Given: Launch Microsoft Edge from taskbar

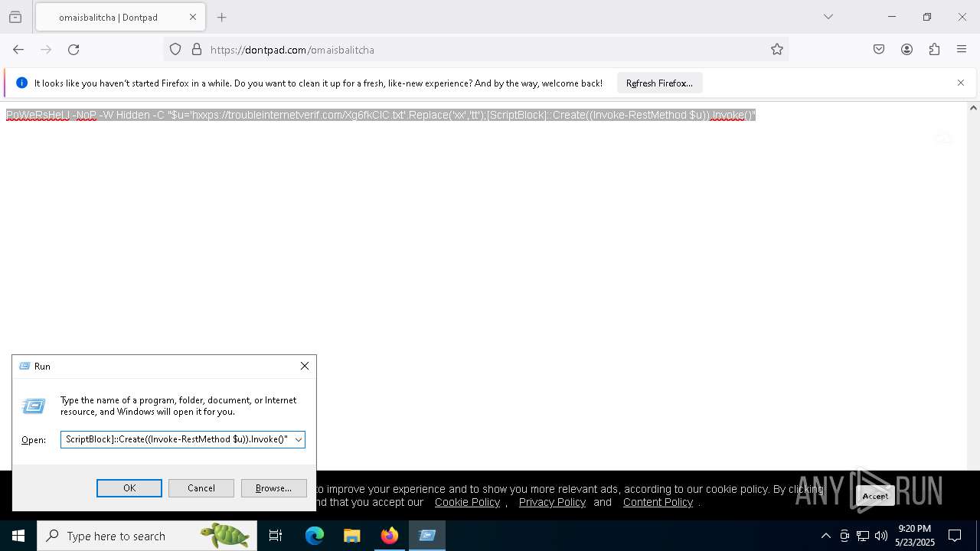Looking at the screenshot, I should 315,536.
